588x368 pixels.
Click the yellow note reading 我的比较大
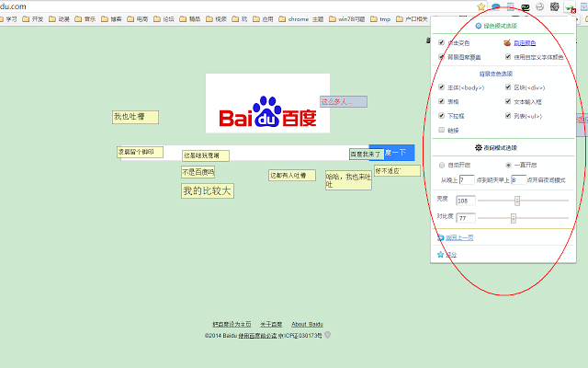coord(208,190)
